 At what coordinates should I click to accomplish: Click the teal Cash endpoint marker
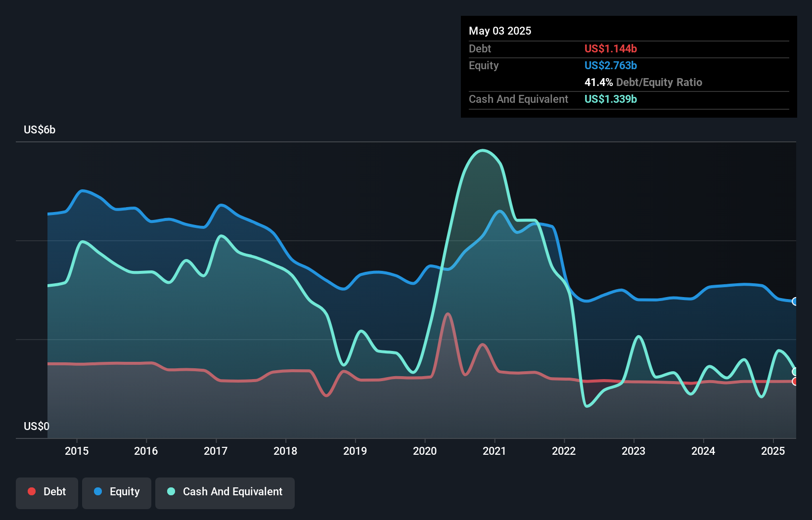(x=795, y=372)
